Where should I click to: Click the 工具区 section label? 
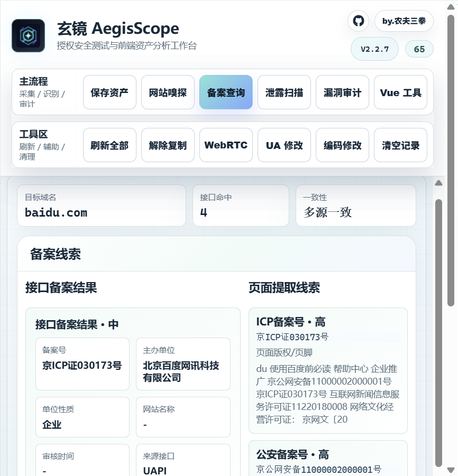[x=33, y=134]
